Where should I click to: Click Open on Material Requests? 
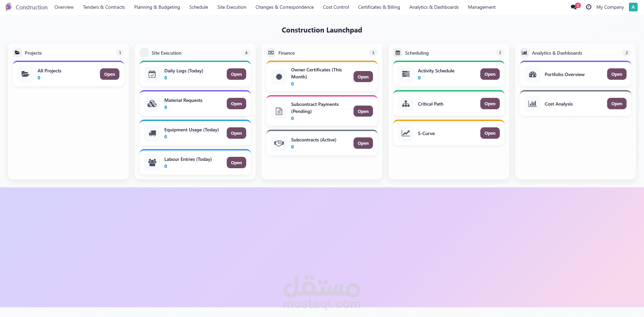coord(236,104)
